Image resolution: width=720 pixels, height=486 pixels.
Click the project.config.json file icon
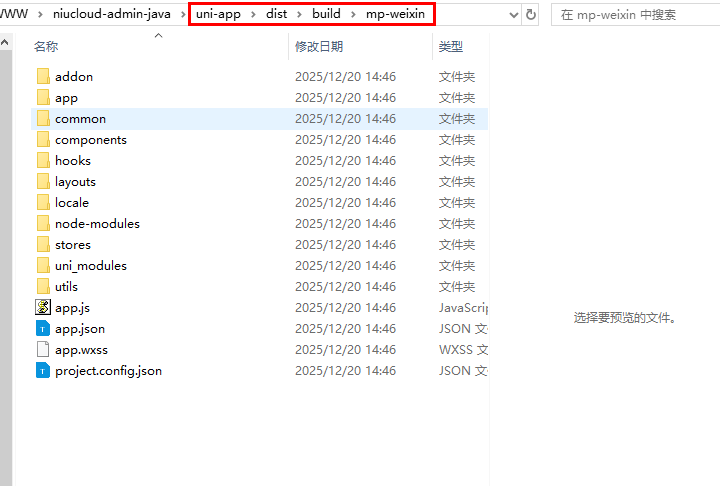43,371
